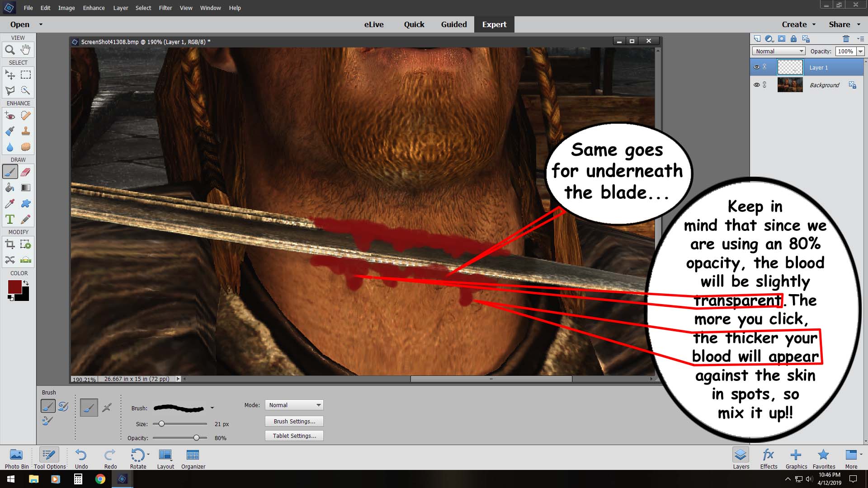Switch to the eLive tab
Screen dimensions: 868x488
[x=374, y=24]
